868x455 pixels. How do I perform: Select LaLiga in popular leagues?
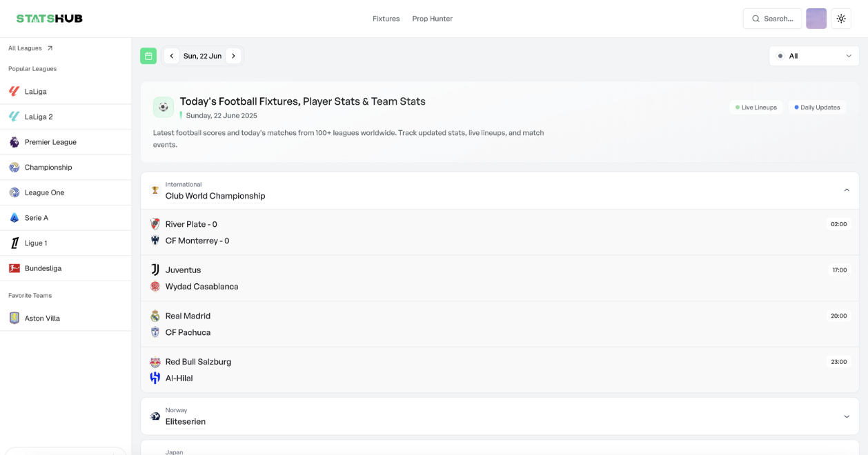click(x=36, y=91)
